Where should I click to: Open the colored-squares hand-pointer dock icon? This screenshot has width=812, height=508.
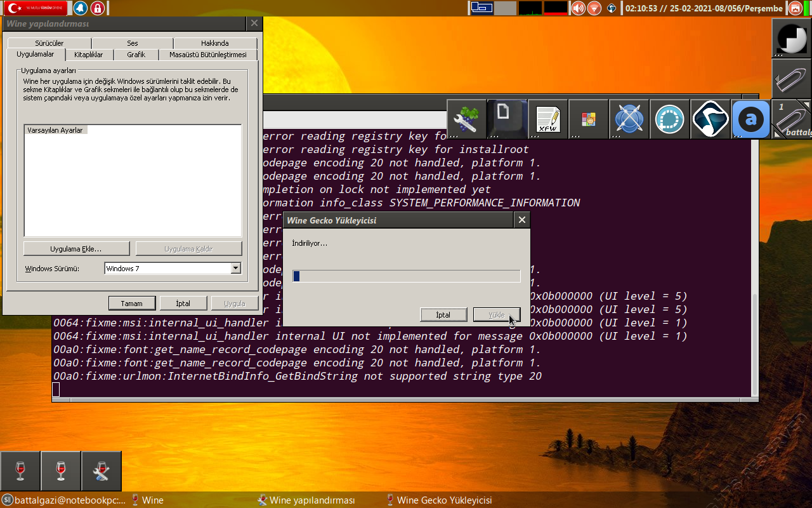click(x=589, y=119)
